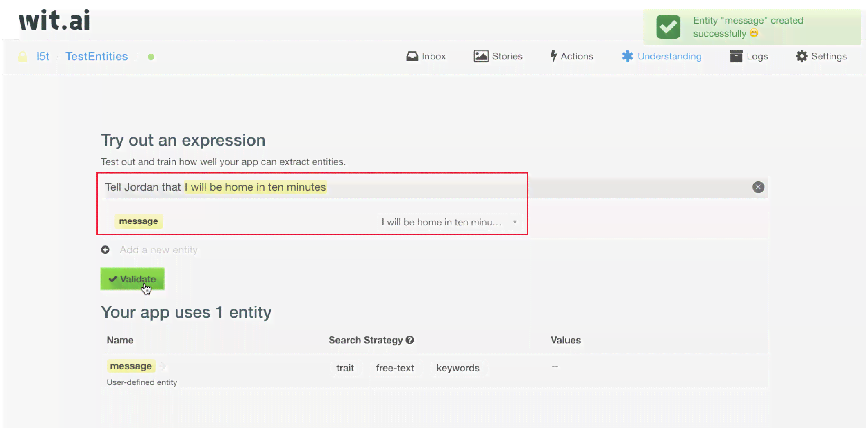Image resolution: width=868 pixels, height=428 pixels.
Task: Switch to the Understanding tab label
Action: coord(669,56)
